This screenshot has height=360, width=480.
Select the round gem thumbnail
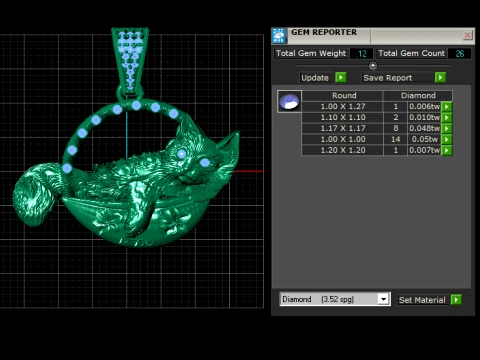(x=289, y=101)
